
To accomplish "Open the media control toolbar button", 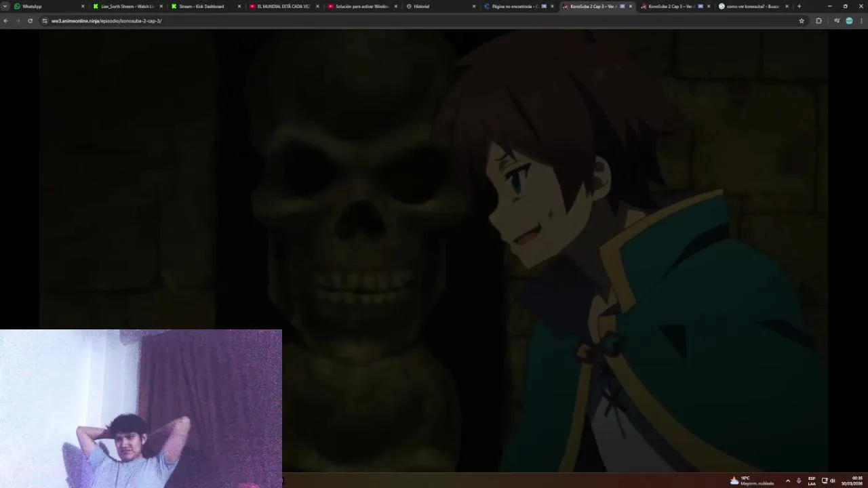I will 837,21.
